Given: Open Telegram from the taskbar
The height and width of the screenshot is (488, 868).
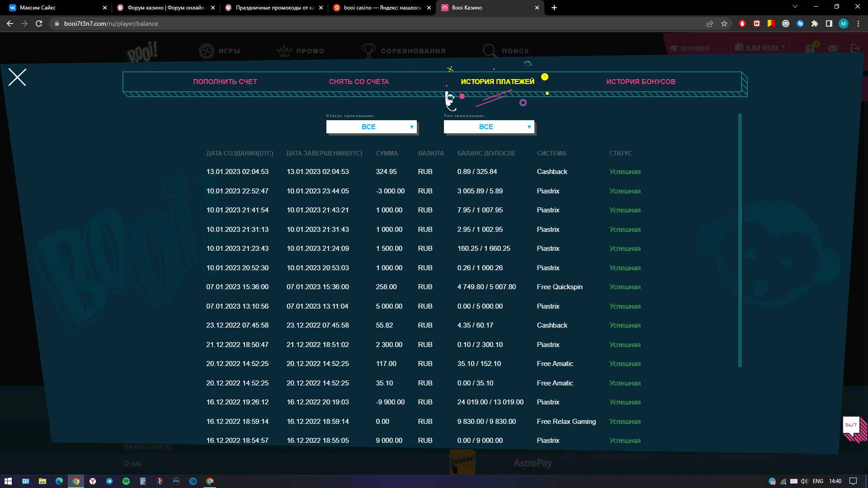Looking at the screenshot, I should click(109, 481).
